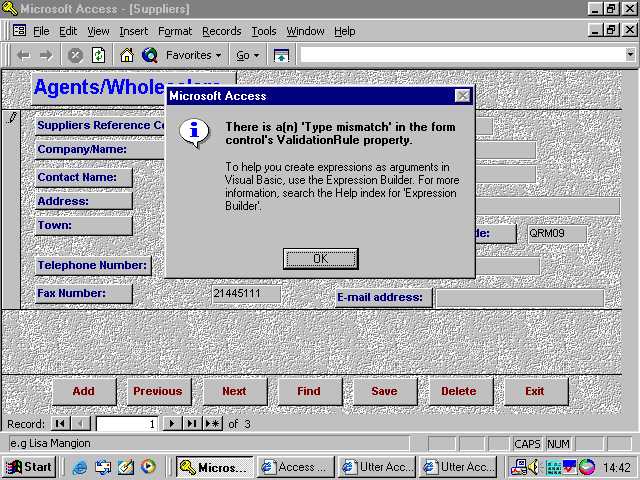Open the Help menu

coord(344,31)
